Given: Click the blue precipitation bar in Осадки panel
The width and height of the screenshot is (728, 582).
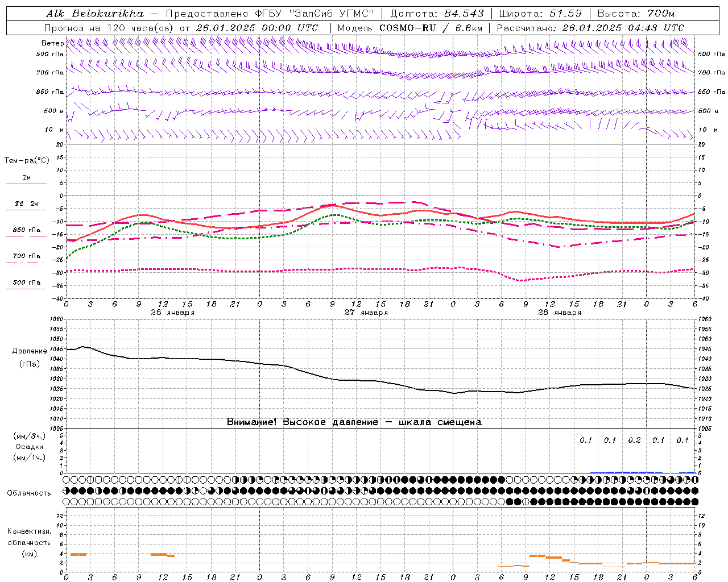Looking at the screenshot, I should (630, 472).
